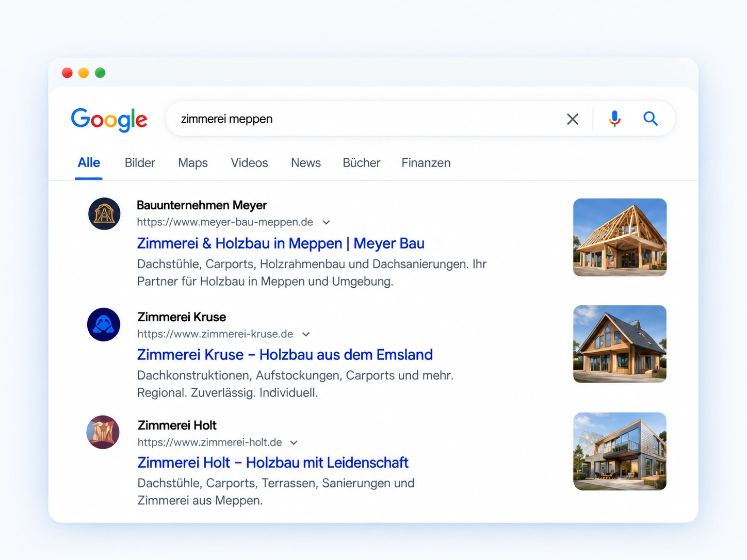
Task: Select the Alle tab
Action: pos(89,163)
